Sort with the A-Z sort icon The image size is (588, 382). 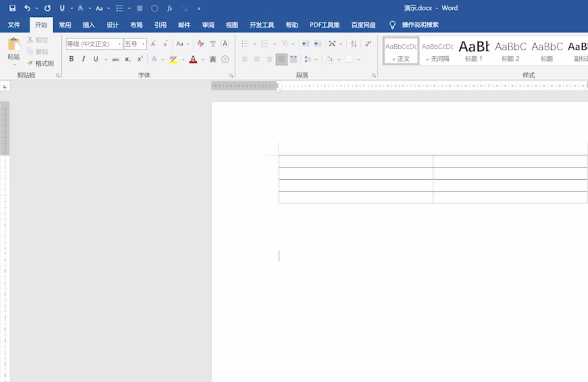[354, 44]
